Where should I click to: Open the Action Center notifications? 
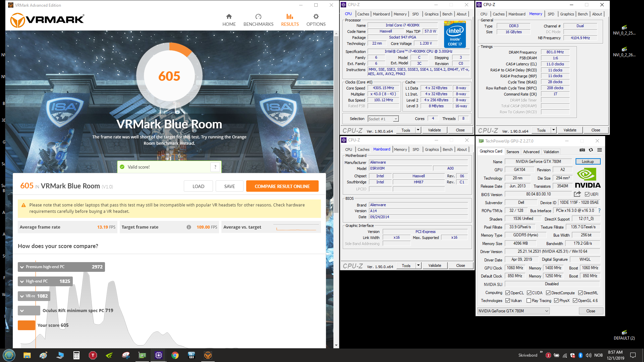633,355
